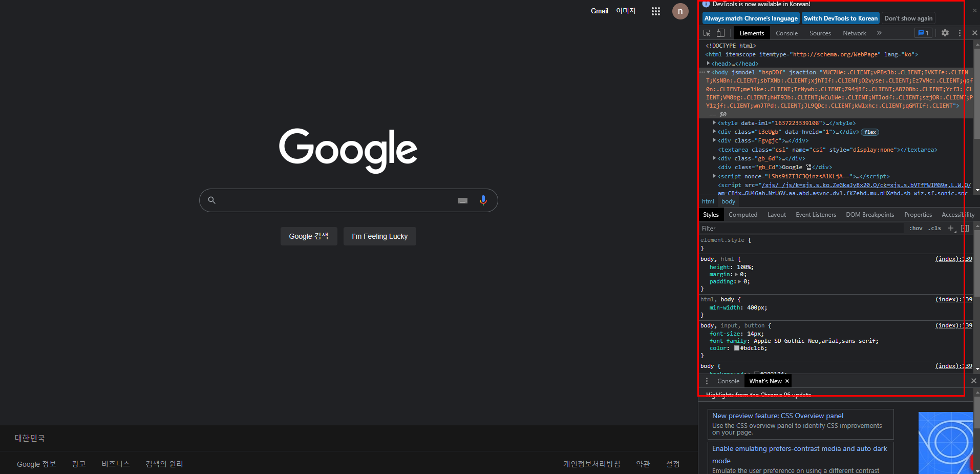The image size is (980, 474).
Task: Open the Properties tab
Action: (918, 215)
